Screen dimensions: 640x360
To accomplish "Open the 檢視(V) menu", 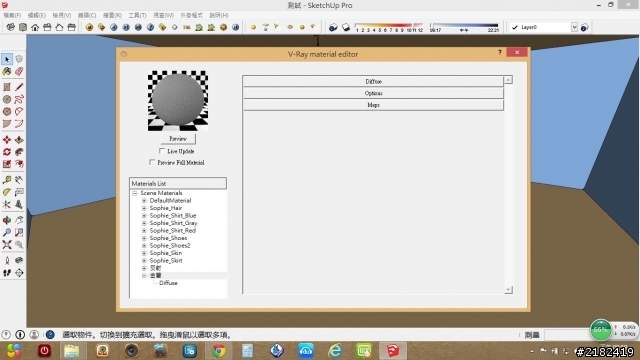I will (x=62, y=15).
